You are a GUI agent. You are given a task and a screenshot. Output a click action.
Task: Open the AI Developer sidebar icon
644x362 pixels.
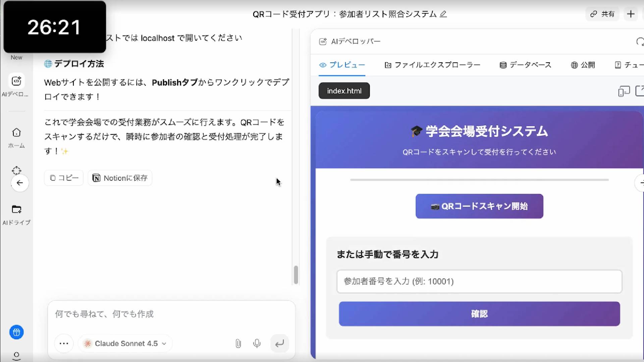pyautogui.click(x=16, y=81)
